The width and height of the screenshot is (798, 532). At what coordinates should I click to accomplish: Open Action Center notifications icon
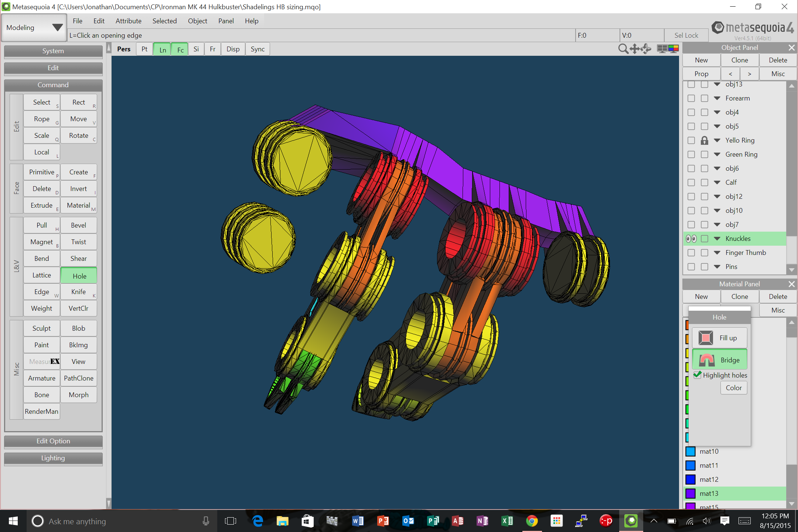tap(724, 521)
